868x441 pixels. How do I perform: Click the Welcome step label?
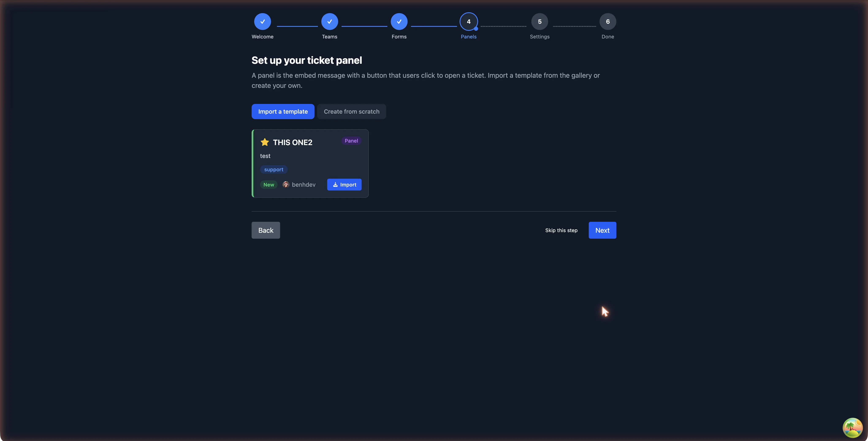[x=262, y=37]
